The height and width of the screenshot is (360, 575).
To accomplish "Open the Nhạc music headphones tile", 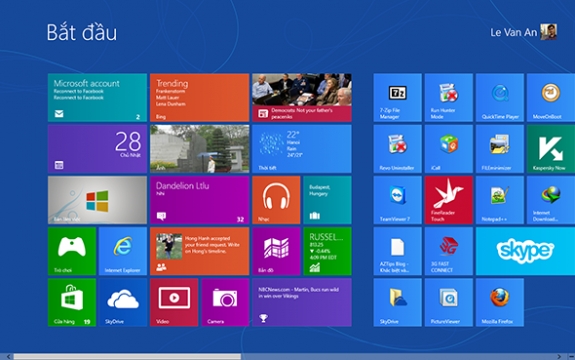I will [276, 200].
